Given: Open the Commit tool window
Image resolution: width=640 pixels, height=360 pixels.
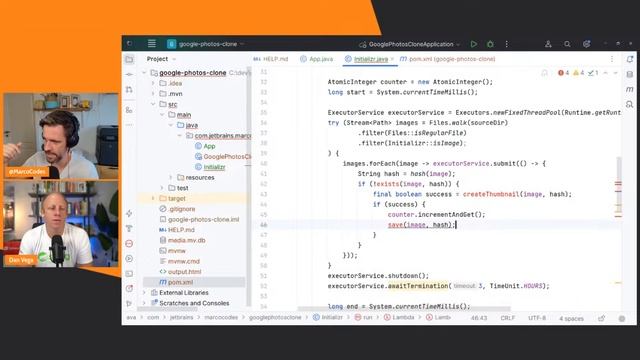Looking at the screenshot, I should point(129,74).
